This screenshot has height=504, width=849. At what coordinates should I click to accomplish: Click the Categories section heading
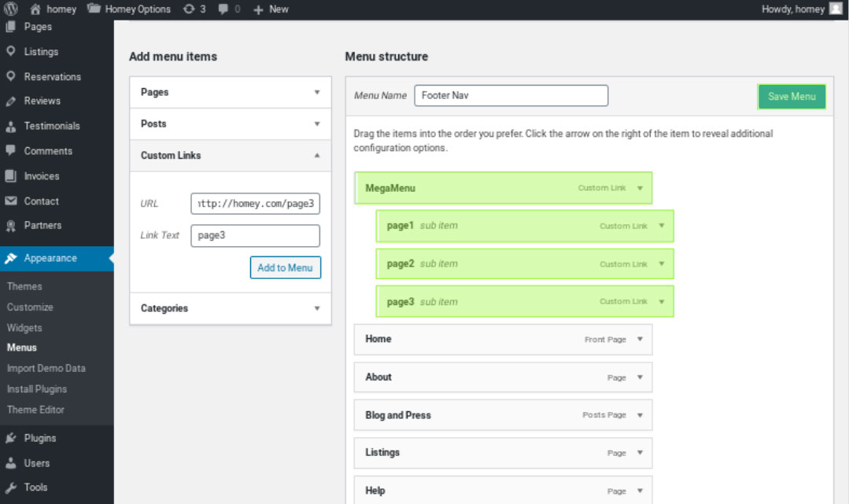click(164, 308)
